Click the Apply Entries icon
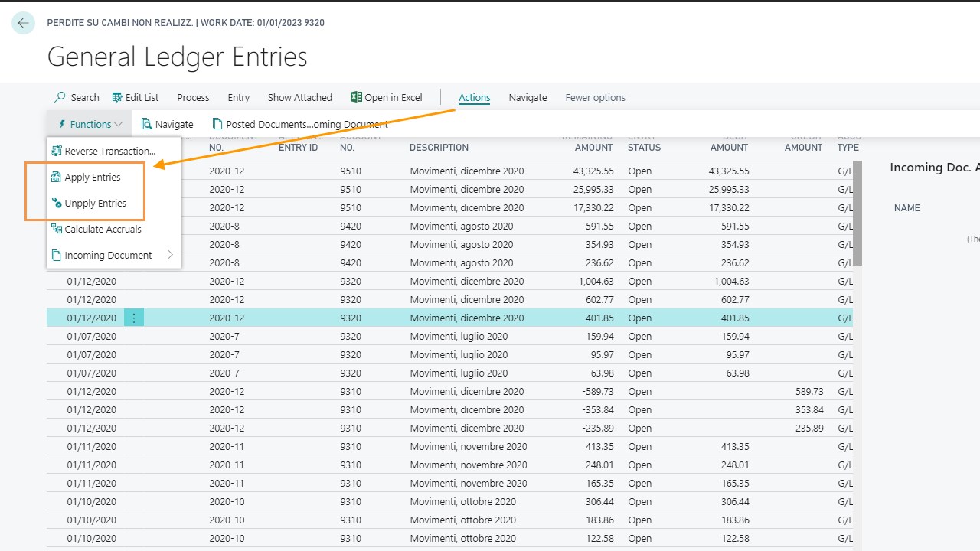Viewport: 980px width, 551px height. click(56, 177)
